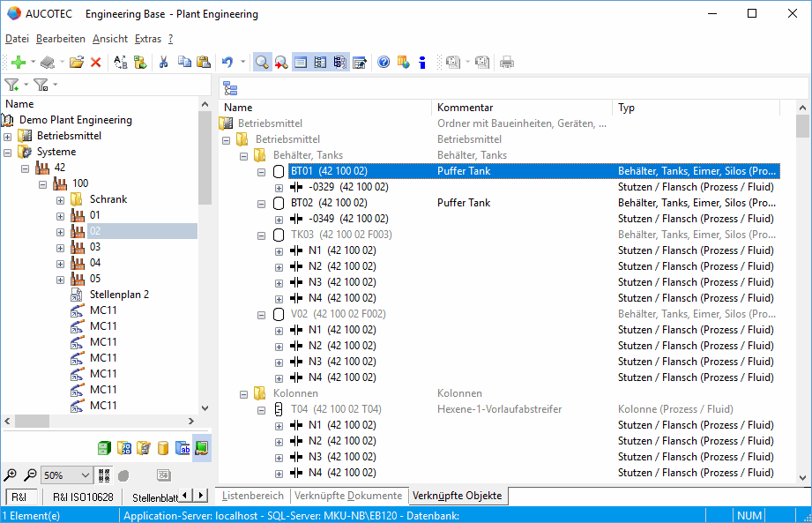Switch to the Verknüpfte Dokumente tab
The image size is (812, 523).
pyautogui.click(x=347, y=496)
